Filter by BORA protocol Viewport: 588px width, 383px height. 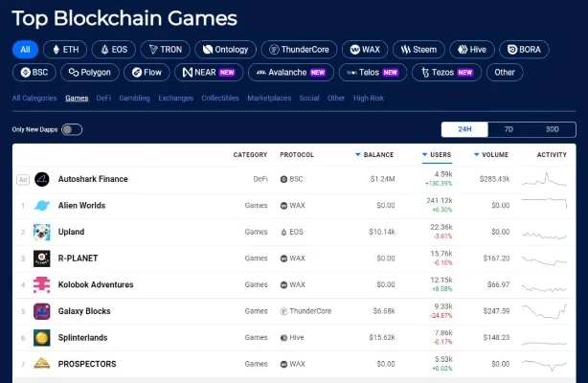[x=524, y=50]
